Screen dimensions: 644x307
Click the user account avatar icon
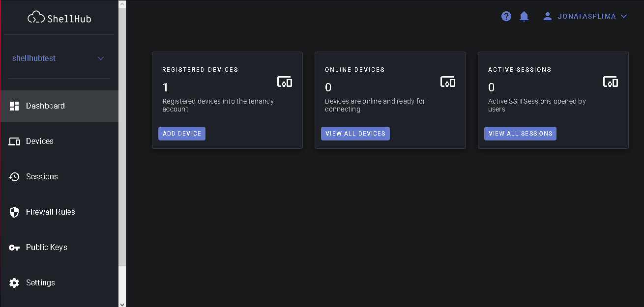[x=548, y=16]
